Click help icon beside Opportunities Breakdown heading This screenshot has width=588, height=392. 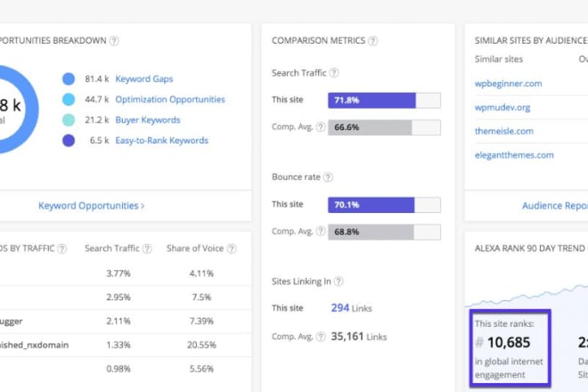(114, 41)
